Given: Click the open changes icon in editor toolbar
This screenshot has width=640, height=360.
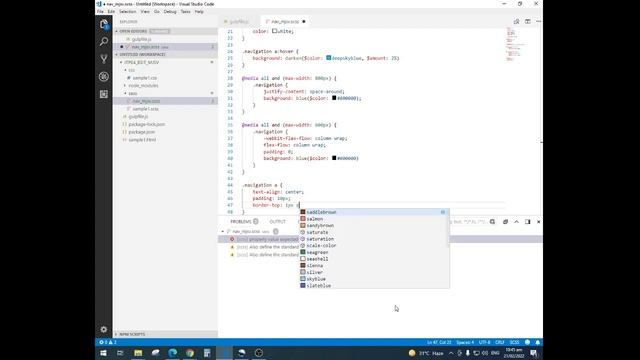Looking at the screenshot, I should coord(517,21).
